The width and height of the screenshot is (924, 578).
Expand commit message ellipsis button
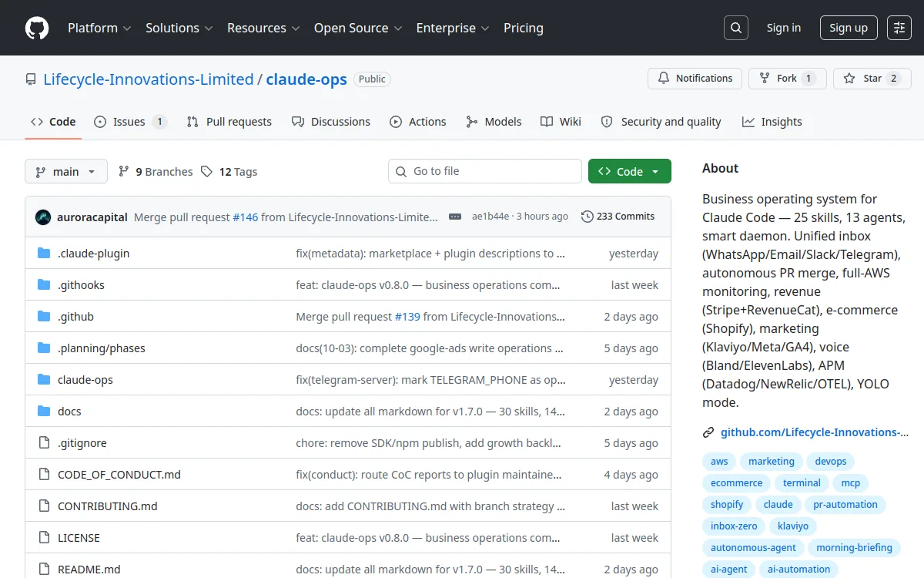point(455,217)
